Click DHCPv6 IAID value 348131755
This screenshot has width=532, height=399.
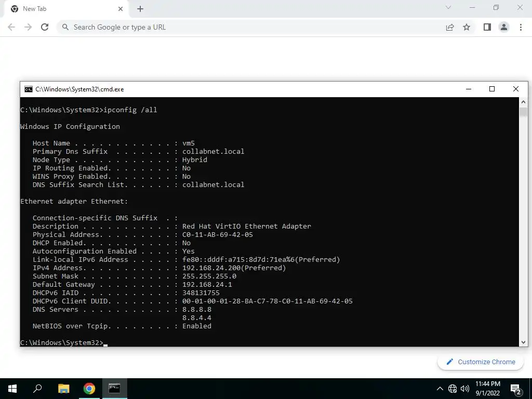(201, 293)
